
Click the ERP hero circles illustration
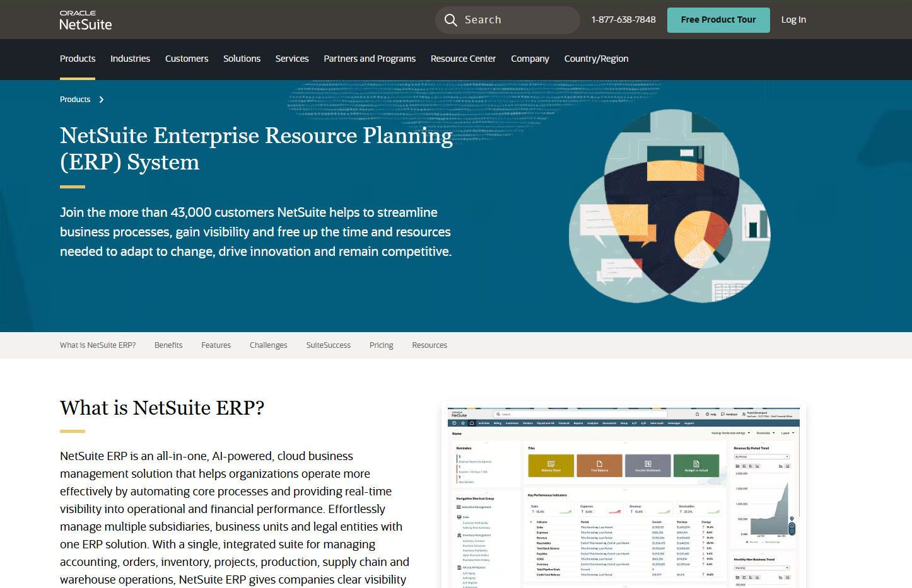point(669,207)
